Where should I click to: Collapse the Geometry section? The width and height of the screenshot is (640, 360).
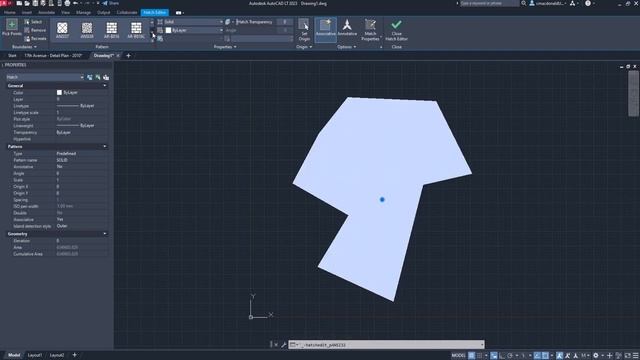(x=105, y=234)
